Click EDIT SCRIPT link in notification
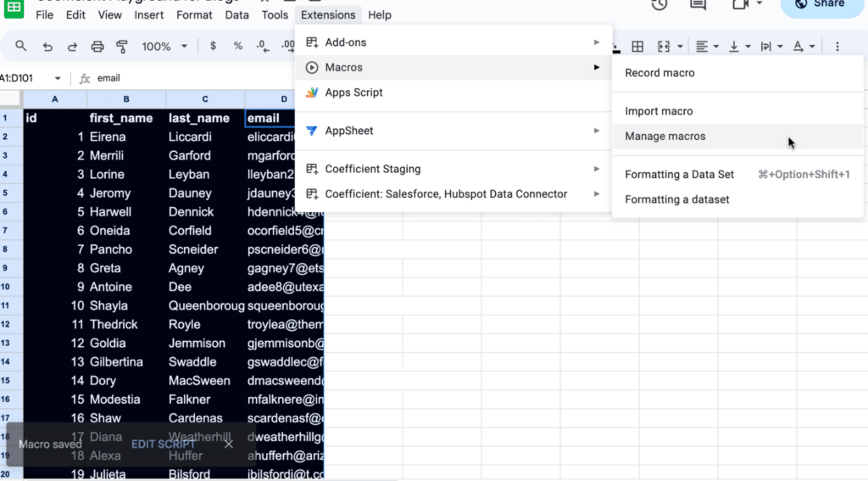The image size is (868, 481). [x=164, y=445]
